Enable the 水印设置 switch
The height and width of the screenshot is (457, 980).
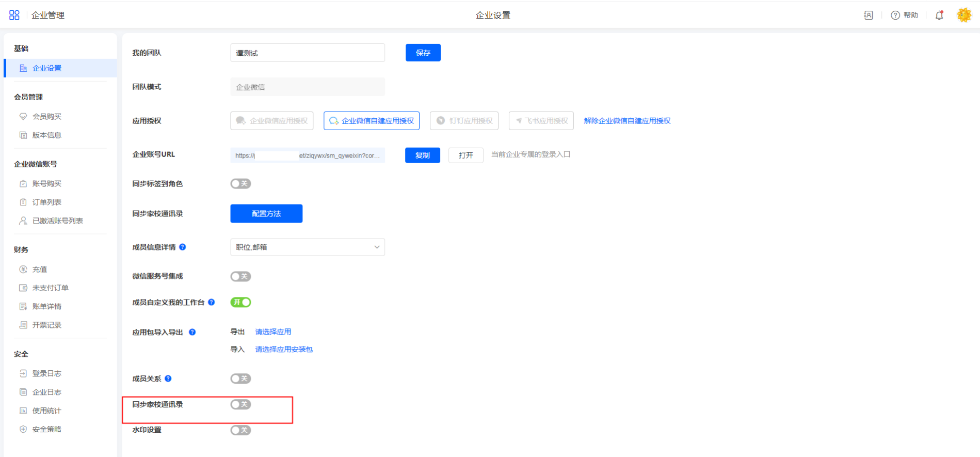[240, 430]
